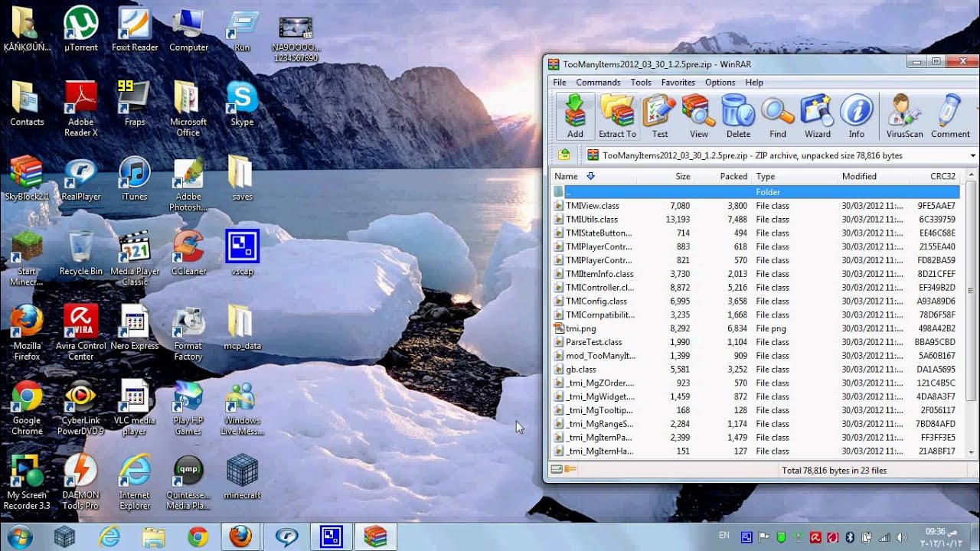Open Foxit Reader desktop icon
Image resolution: width=980 pixels, height=551 pixels.
[135, 29]
